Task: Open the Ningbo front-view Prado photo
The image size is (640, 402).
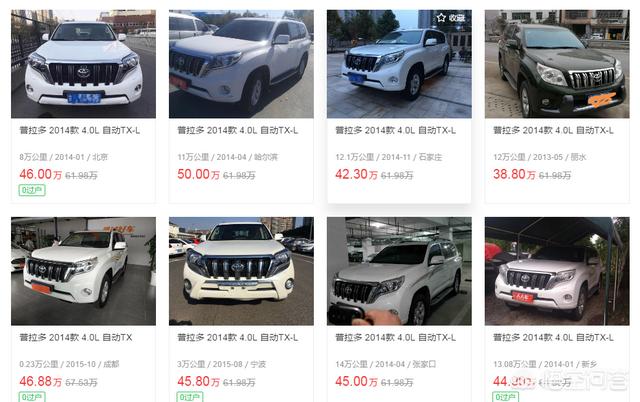Action: pos(241,271)
